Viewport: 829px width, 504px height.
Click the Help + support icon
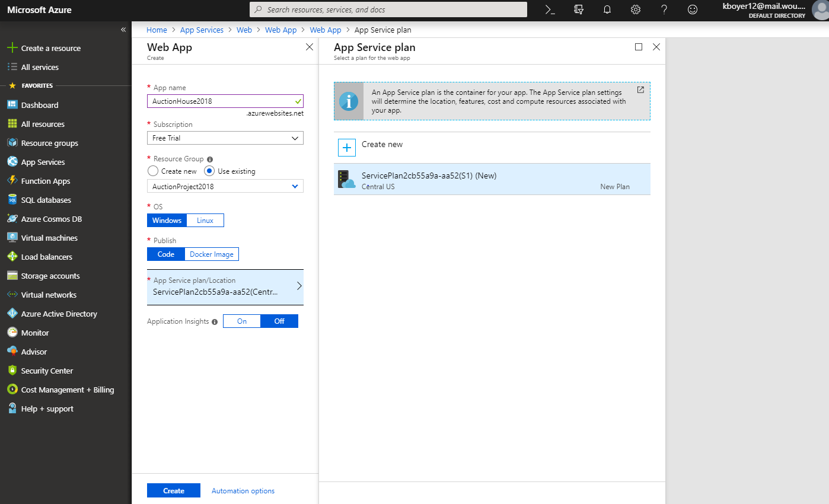click(x=12, y=409)
